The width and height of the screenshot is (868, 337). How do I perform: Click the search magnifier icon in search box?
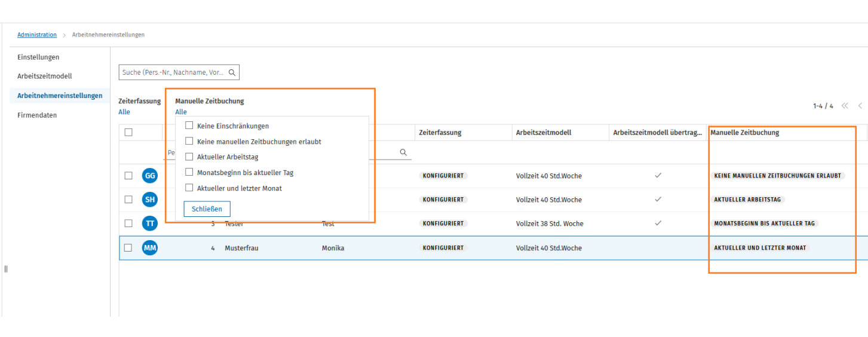[x=232, y=73]
